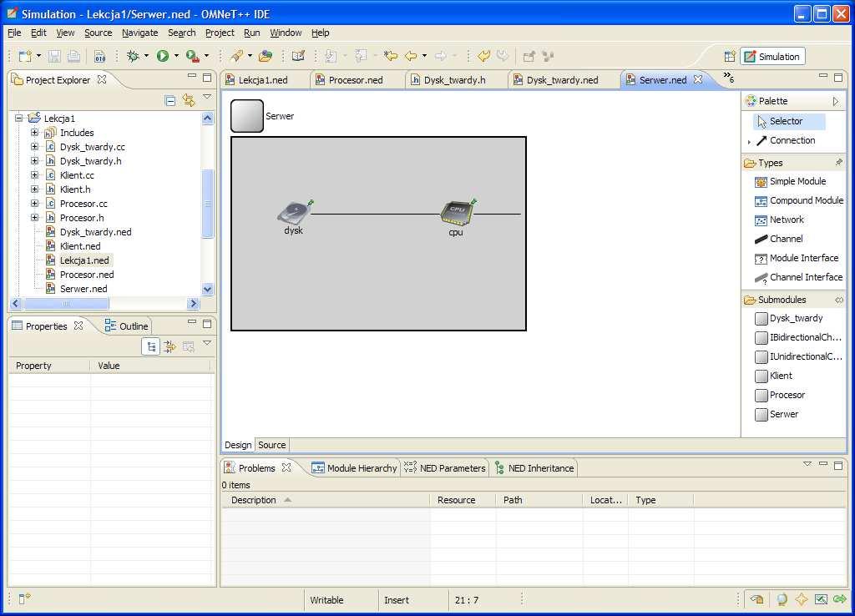Sort Problems by Description column
The image size is (855, 616).
326,500
